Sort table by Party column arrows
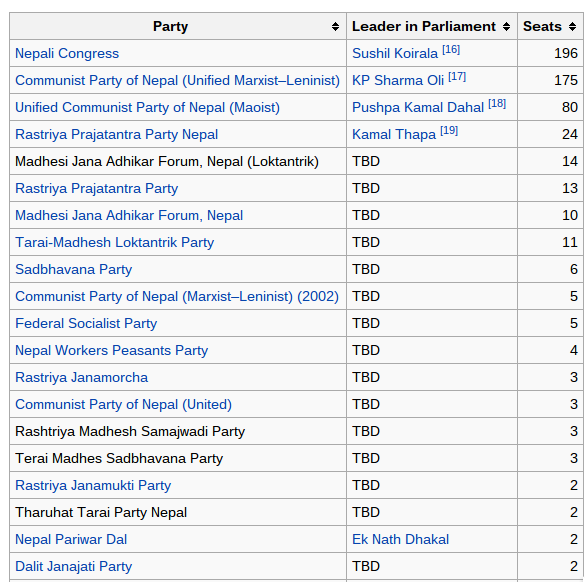Image resolution: width=585 pixels, height=582 pixels. 335,26
